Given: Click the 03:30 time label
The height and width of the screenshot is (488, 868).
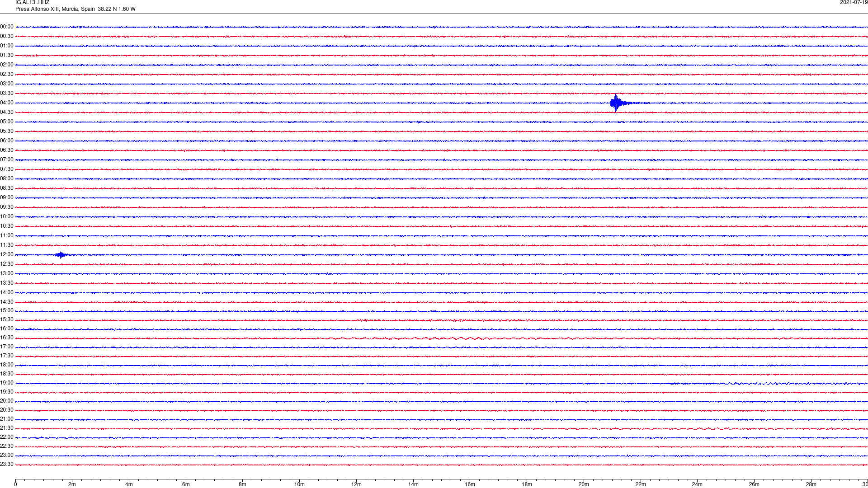Looking at the screenshot, I should pos(7,94).
